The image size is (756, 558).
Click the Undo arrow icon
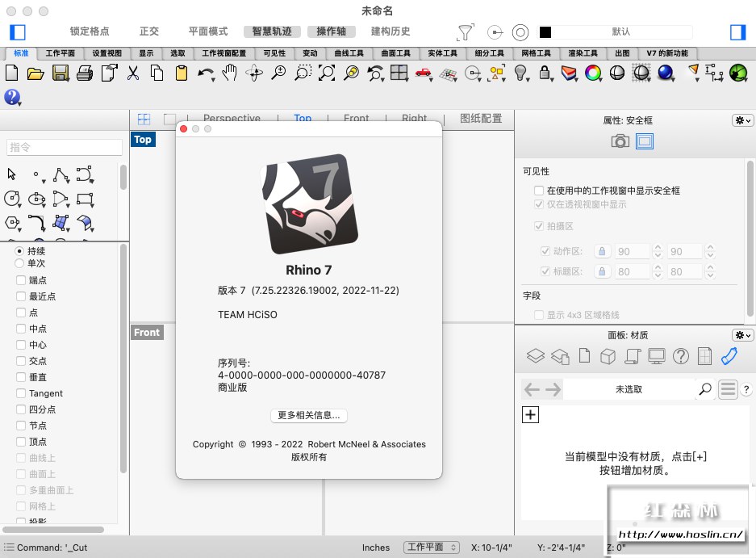[x=204, y=73]
